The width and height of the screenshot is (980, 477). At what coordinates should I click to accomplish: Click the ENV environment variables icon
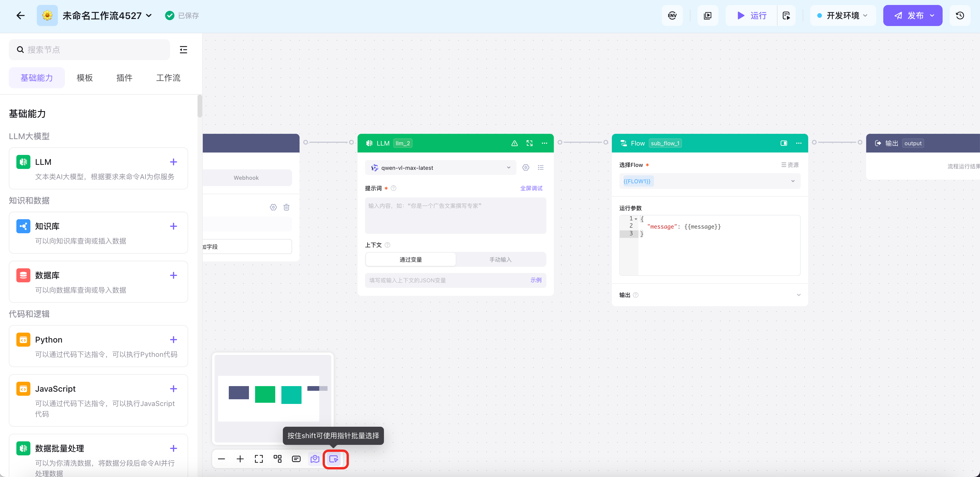[672, 15]
